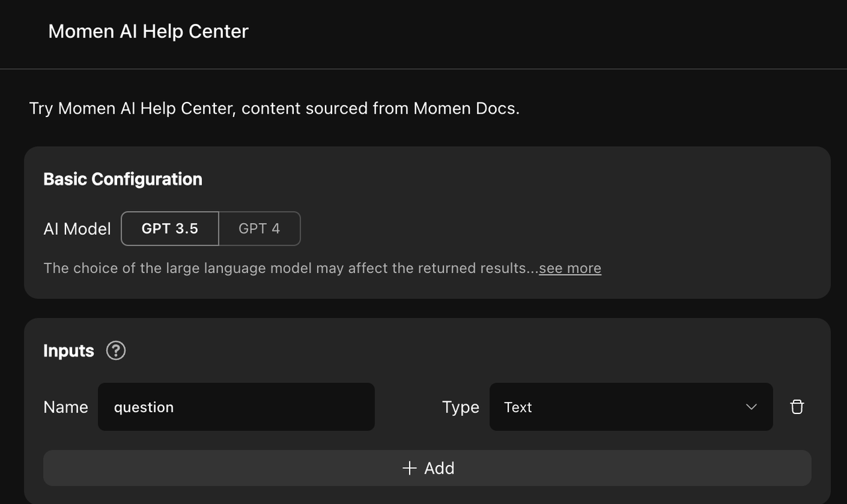This screenshot has width=847, height=504.
Task: Switch AI Model to GPT 4
Action: pos(259,229)
